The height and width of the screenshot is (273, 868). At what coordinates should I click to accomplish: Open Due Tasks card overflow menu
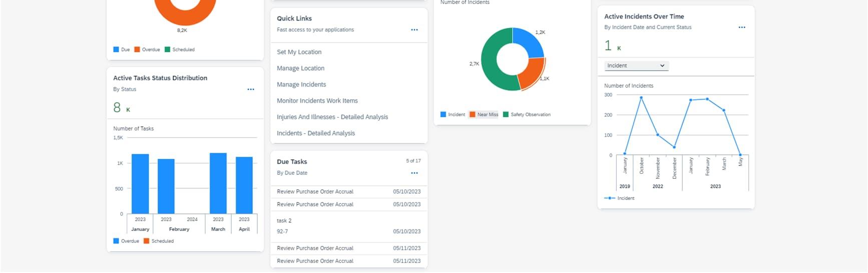coord(414,173)
